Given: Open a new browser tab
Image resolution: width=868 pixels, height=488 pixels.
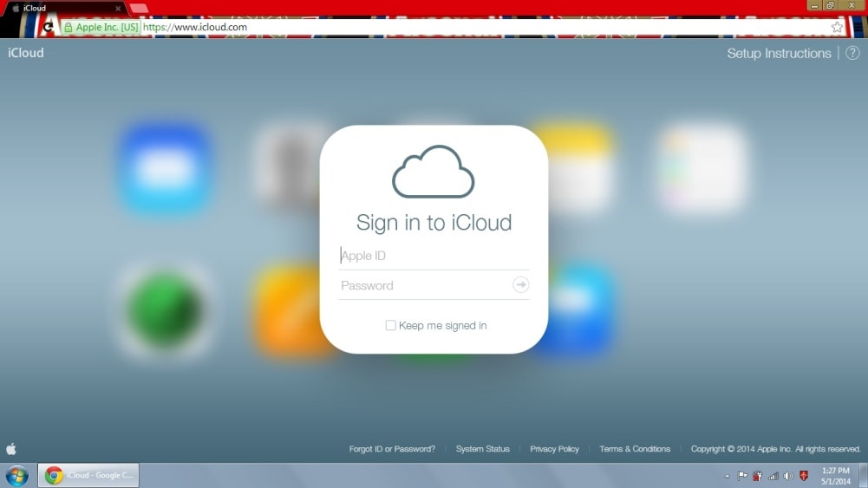Looking at the screenshot, I should [139, 9].
